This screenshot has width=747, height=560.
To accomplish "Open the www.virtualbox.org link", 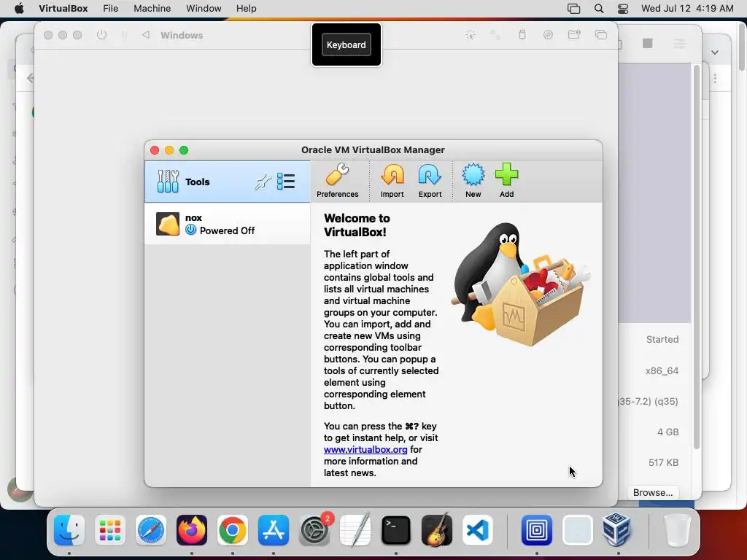I will pos(365,449).
